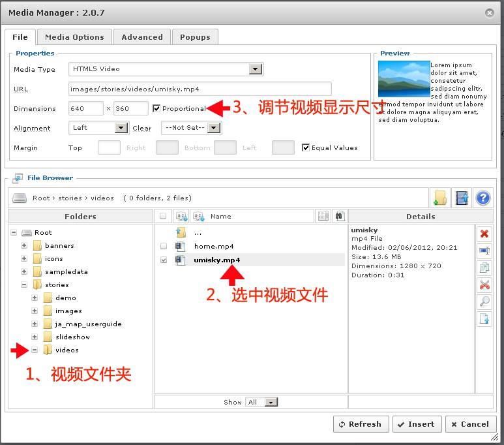Open the Media Type dropdown

256,69
